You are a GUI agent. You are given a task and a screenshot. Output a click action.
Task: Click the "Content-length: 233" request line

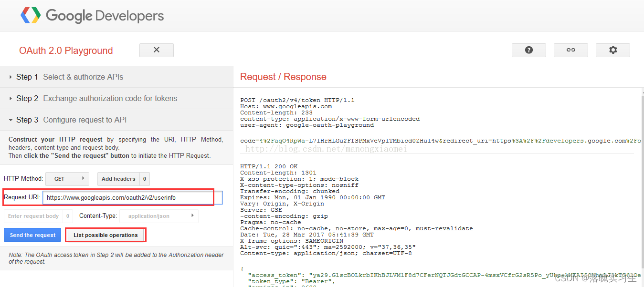[276, 113]
